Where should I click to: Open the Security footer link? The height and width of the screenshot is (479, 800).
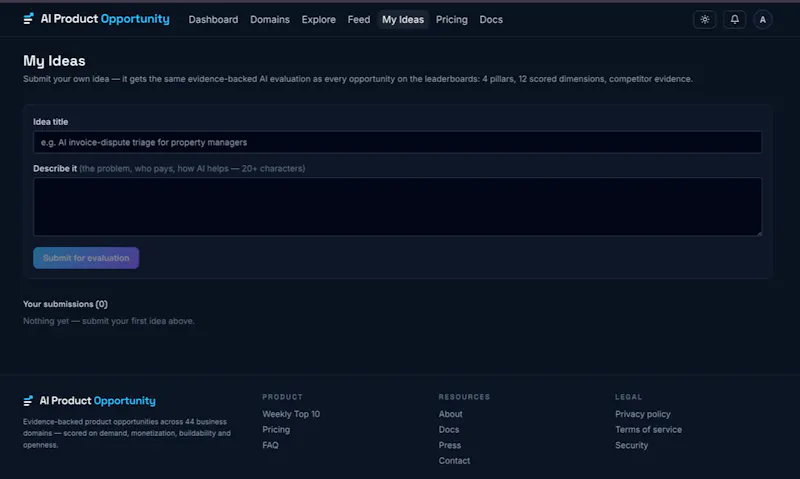(x=632, y=445)
